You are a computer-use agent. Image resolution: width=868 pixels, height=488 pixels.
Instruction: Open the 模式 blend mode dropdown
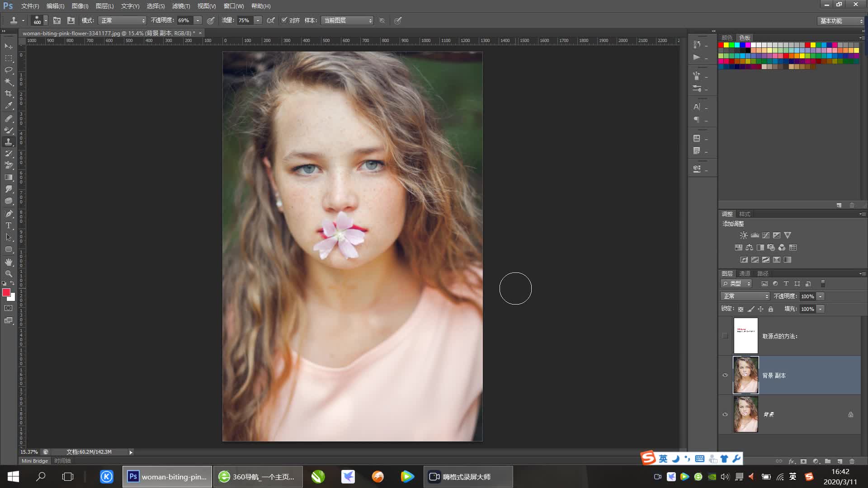[x=123, y=21]
